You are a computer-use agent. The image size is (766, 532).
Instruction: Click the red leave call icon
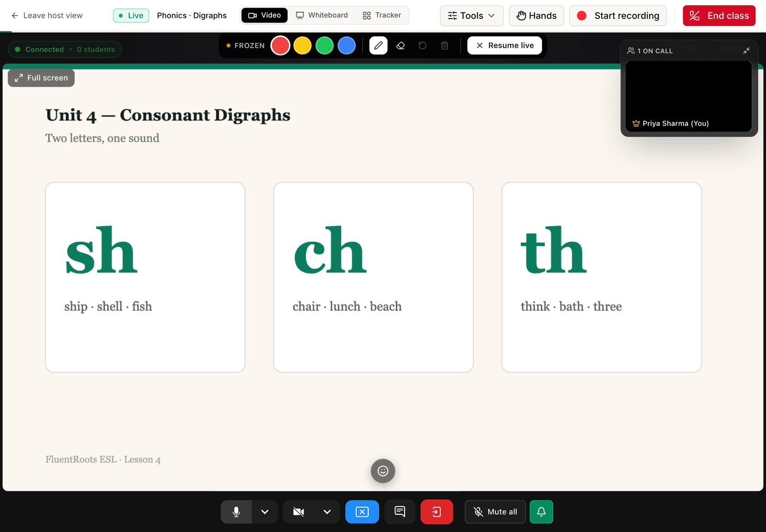tap(437, 512)
